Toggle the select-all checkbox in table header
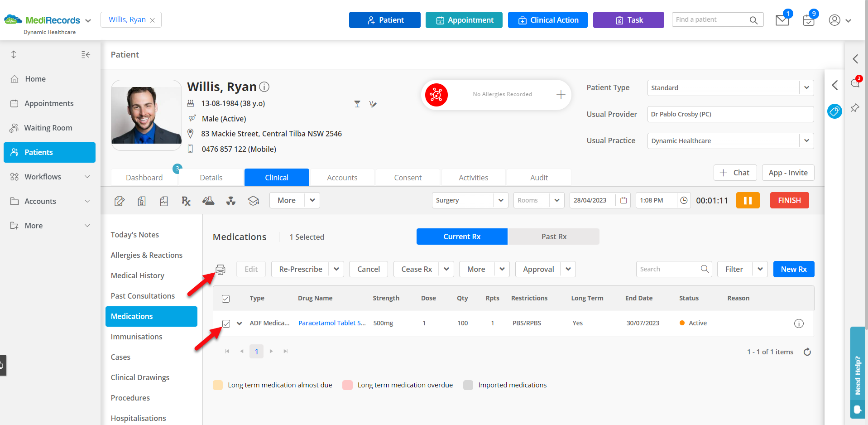868x425 pixels. (x=225, y=299)
